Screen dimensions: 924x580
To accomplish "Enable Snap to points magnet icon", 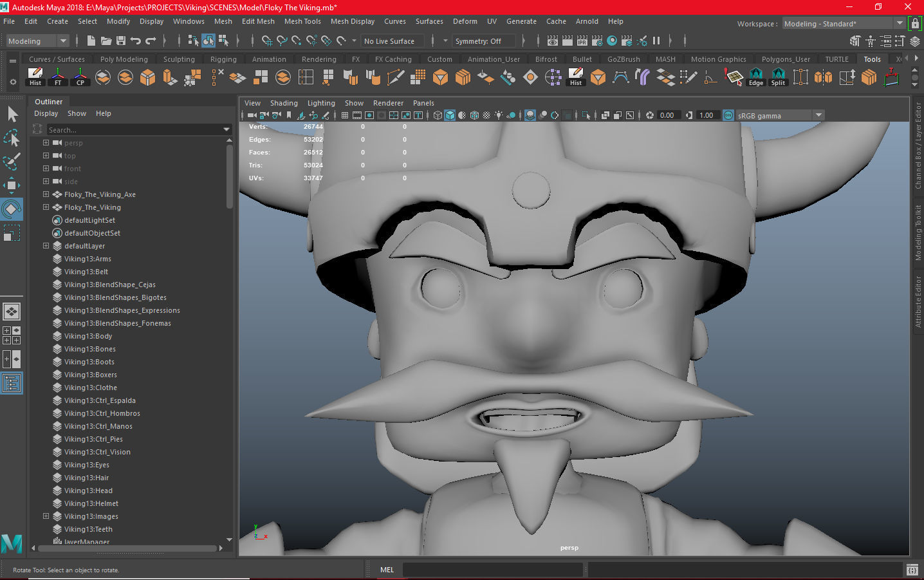I will point(297,41).
